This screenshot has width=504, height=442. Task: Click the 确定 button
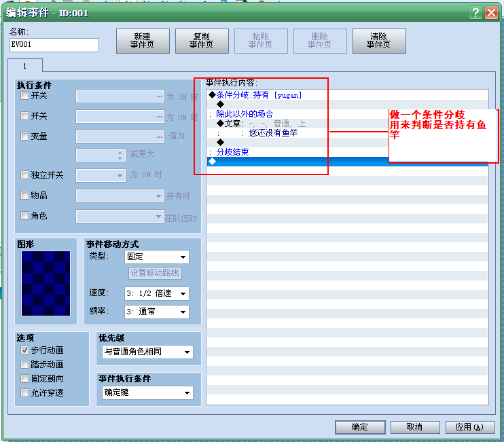(360, 427)
